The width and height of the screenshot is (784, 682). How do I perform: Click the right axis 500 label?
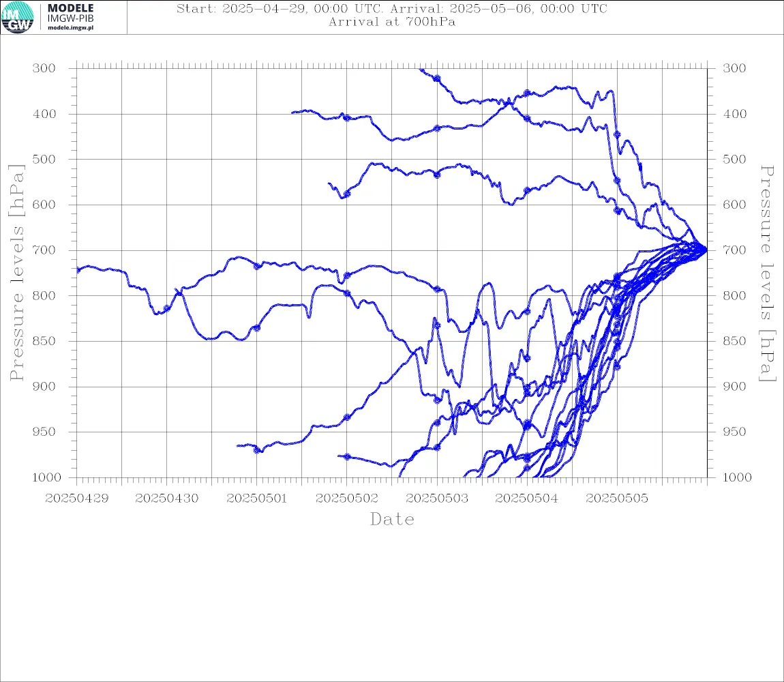pos(734,159)
